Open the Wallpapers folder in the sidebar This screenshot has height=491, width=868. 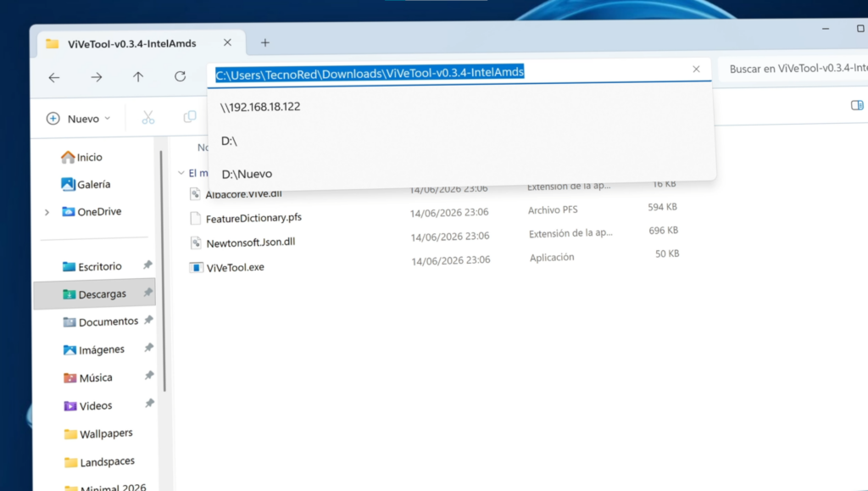pyautogui.click(x=98, y=434)
